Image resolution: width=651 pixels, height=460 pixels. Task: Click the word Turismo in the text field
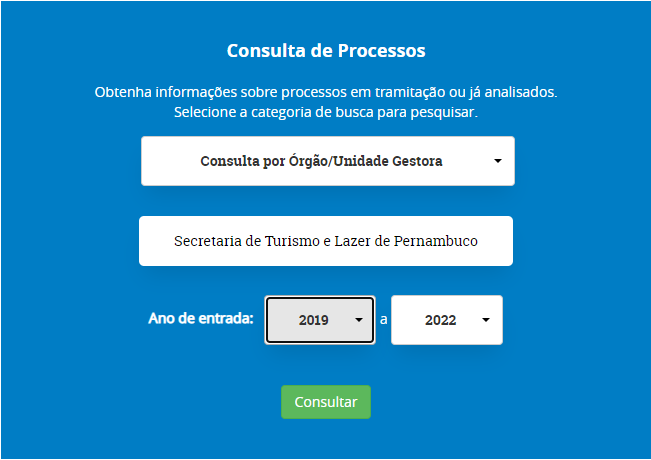(290, 241)
